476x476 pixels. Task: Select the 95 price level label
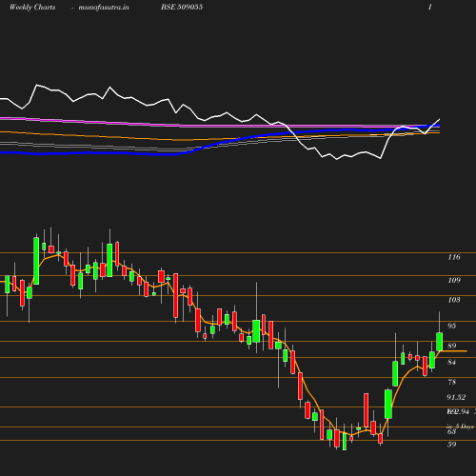(x=451, y=326)
